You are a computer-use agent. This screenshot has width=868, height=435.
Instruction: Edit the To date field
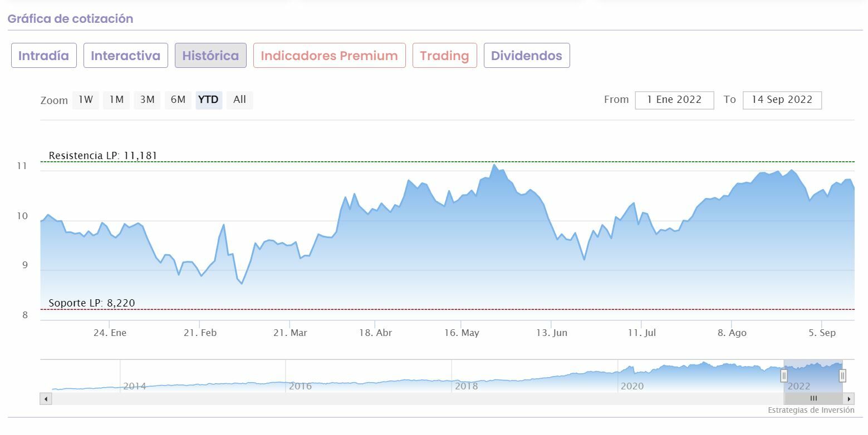pyautogui.click(x=782, y=100)
